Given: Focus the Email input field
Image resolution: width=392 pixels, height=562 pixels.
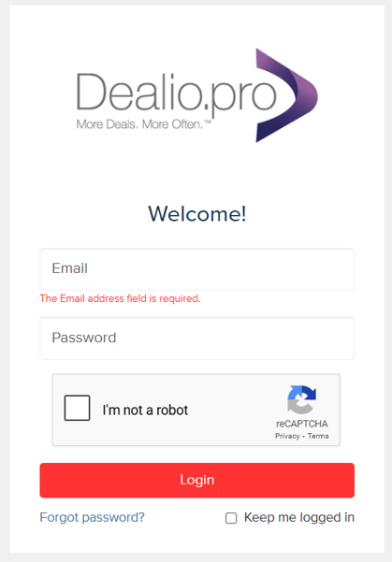Looking at the screenshot, I should [196, 269].
